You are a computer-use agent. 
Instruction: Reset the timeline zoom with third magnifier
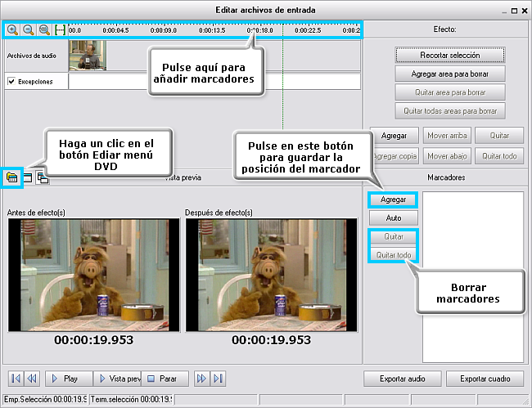44,29
